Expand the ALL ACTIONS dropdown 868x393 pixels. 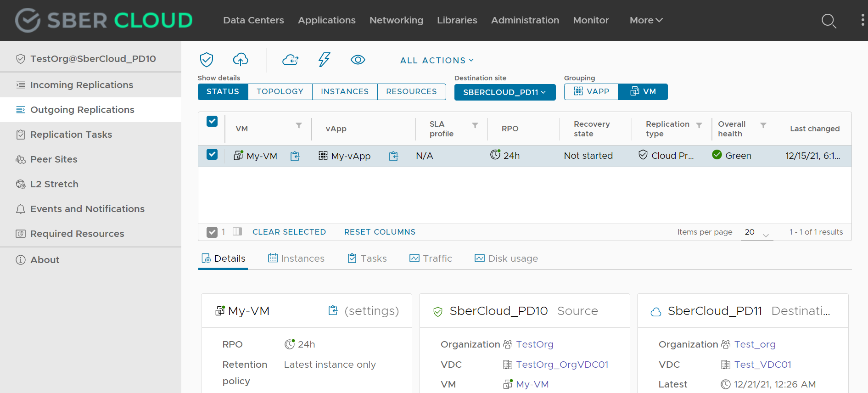click(x=437, y=60)
